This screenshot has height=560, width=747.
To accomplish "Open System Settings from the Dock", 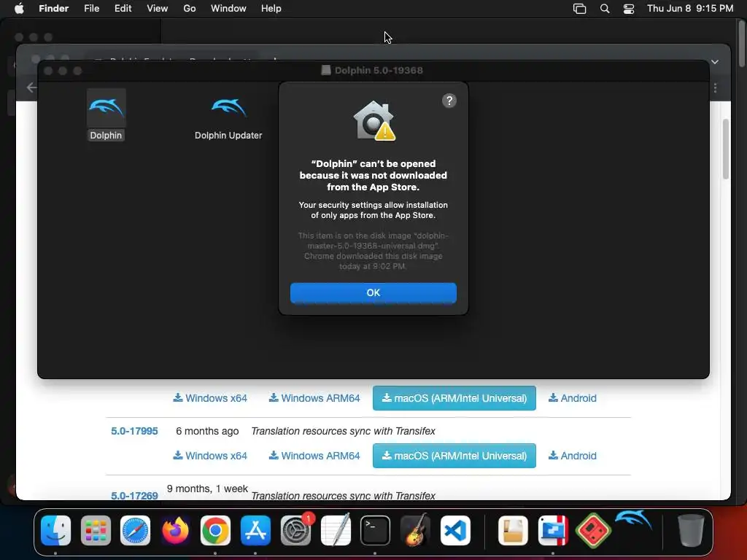I will coord(295,531).
